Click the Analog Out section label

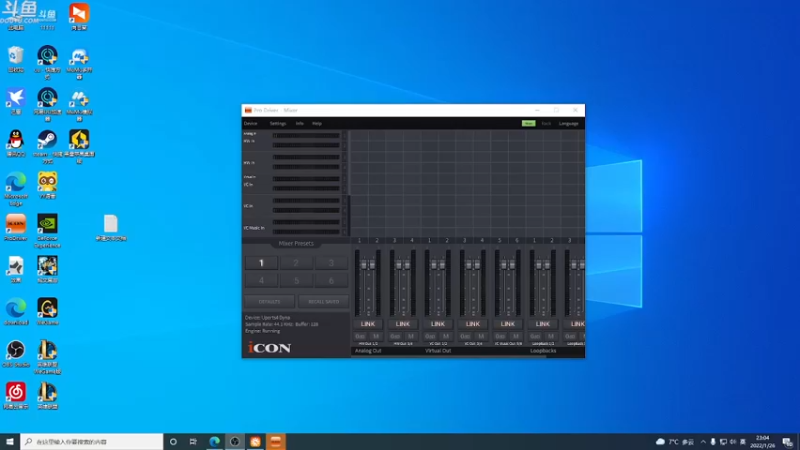tap(368, 351)
